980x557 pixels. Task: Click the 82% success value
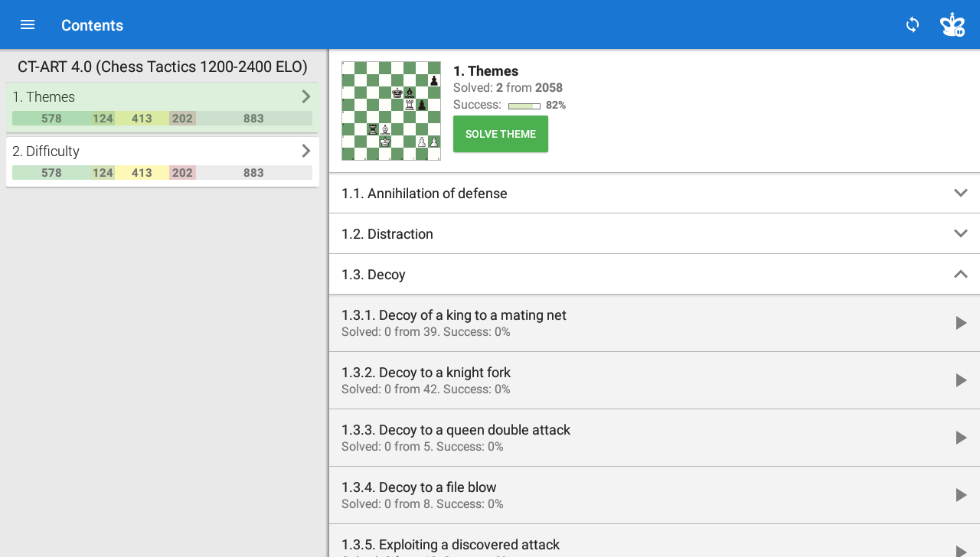[556, 106]
